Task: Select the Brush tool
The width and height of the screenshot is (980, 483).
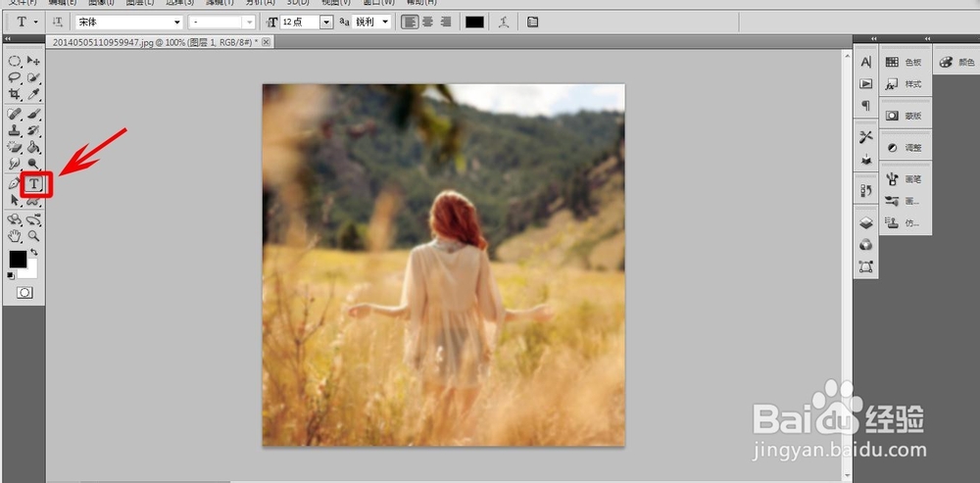Action: tap(33, 114)
